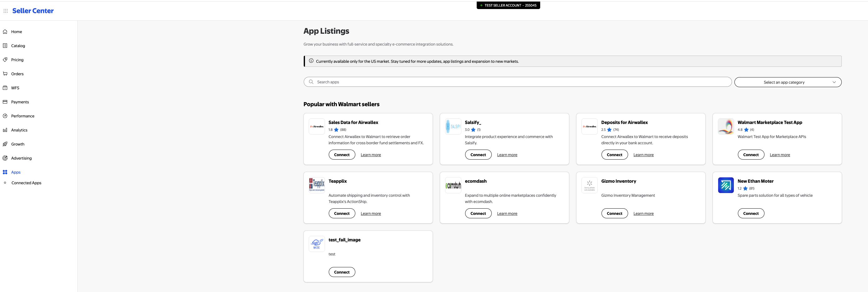Click the Walmart Marketplace Test App logo
Screen dimensions: 868x292
pyautogui.click(x=726, y=126)
